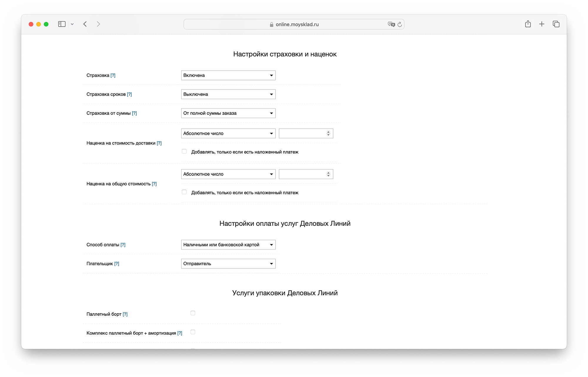Click the translate page icon in address bar

(391, 24)
